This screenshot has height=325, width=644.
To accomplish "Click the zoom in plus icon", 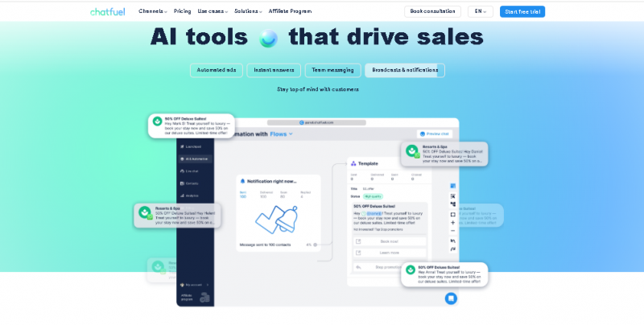I will pyautogui.click(x=453, y=222).
